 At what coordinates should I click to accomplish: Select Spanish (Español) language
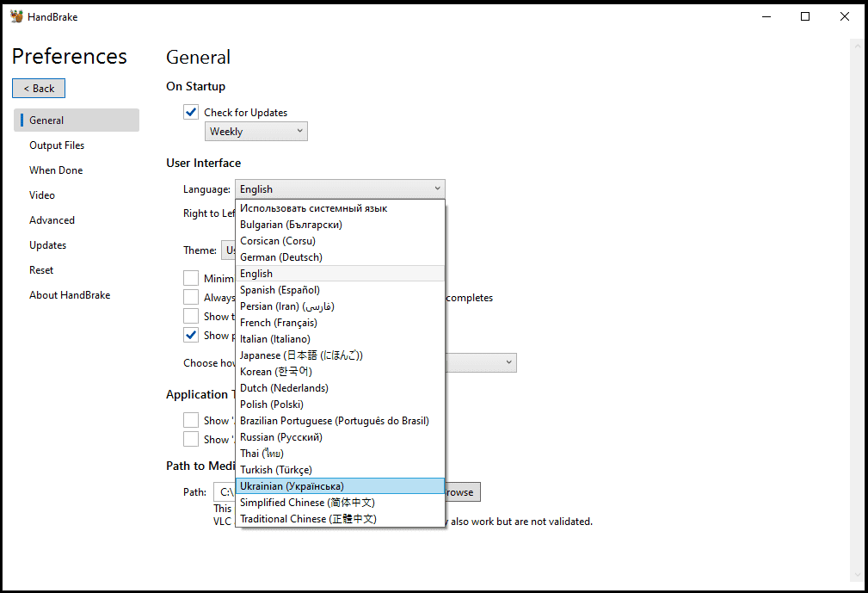click(340, 289)
